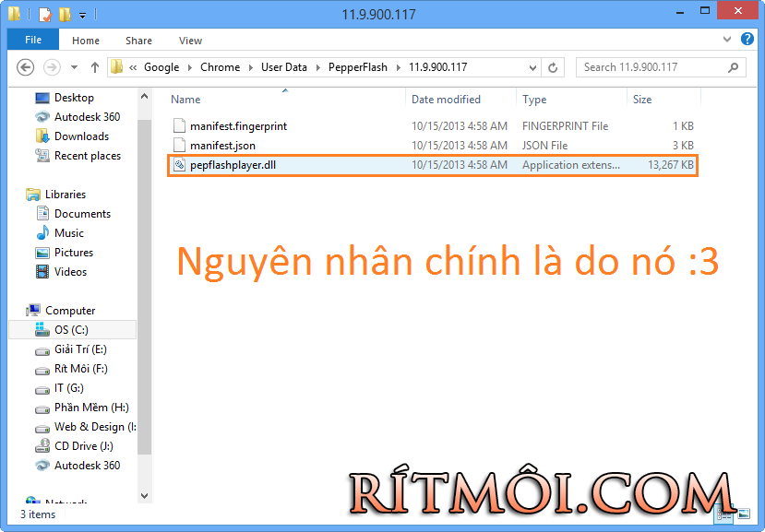Viewport: 765px width, 532px height.
Task: Open the Phần Mềm (H:) drive
Action: [x=91, y=408]
